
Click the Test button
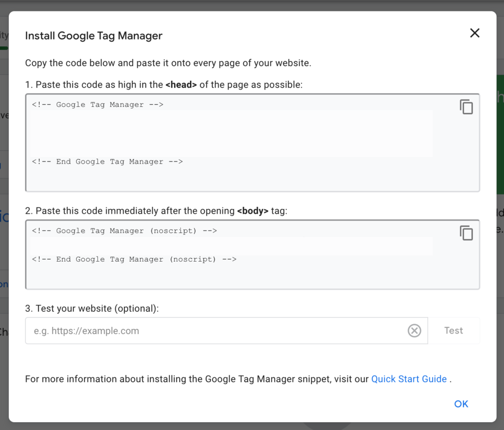(x=453, y=331)
